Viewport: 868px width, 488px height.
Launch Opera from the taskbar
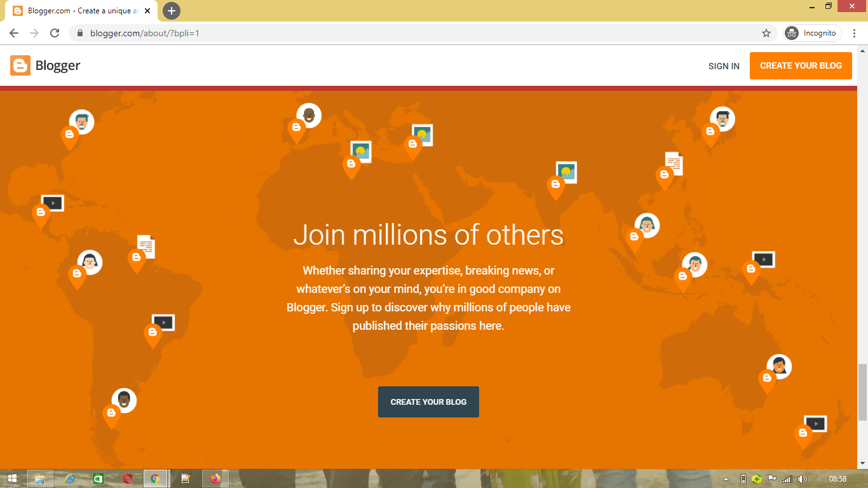pos(128,478)
